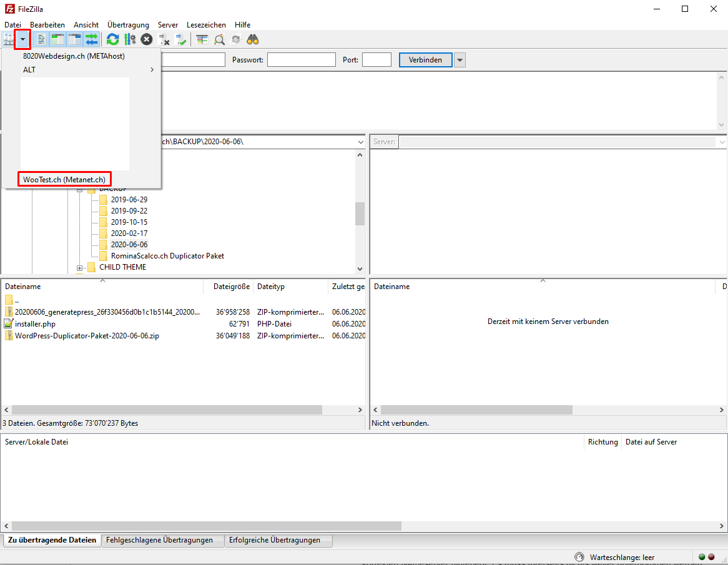Toggle the message log display icon
The image size is (728, 565).
click(x=41, y=39)
